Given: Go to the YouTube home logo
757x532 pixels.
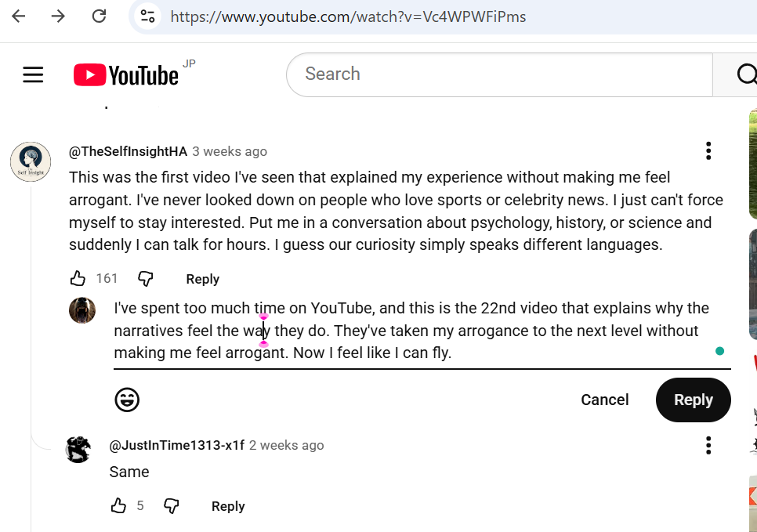Looking at the screenshot, I should 126,75.
